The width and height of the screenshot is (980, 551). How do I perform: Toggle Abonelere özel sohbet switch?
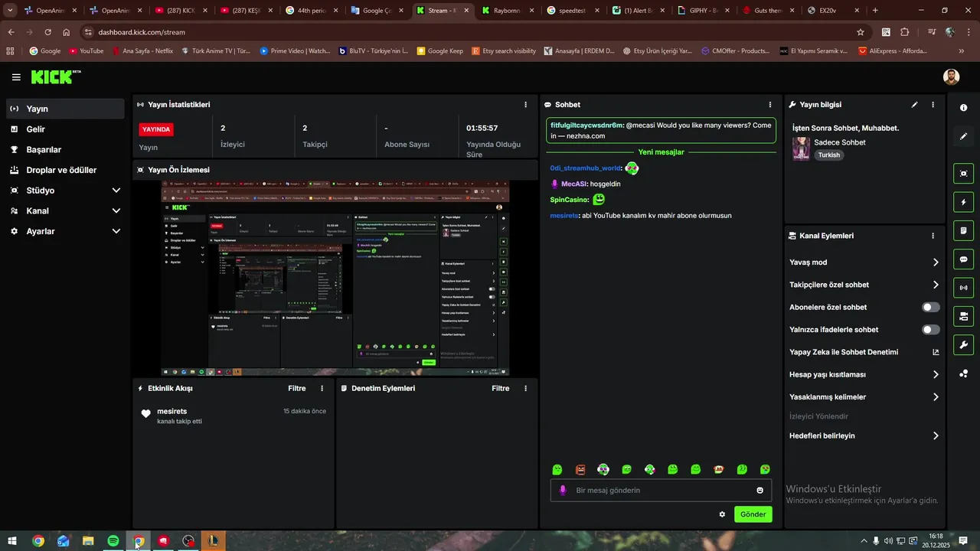point(930,307)
